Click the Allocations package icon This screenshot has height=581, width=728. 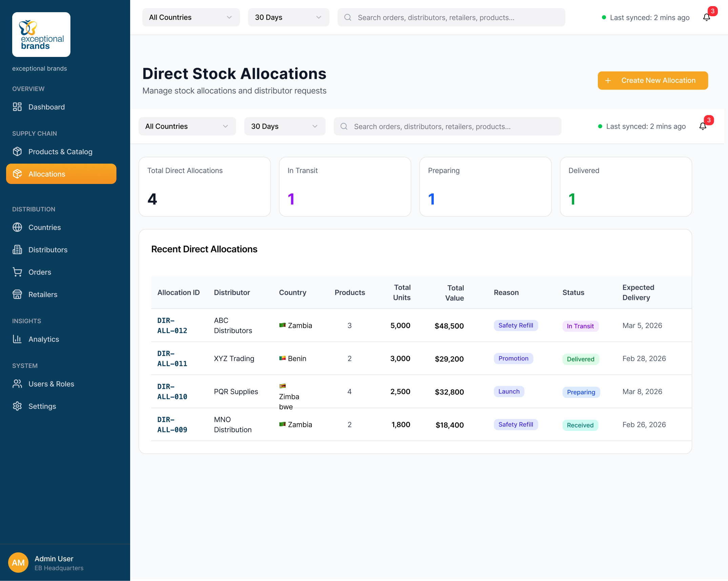(x=17, y=174)
